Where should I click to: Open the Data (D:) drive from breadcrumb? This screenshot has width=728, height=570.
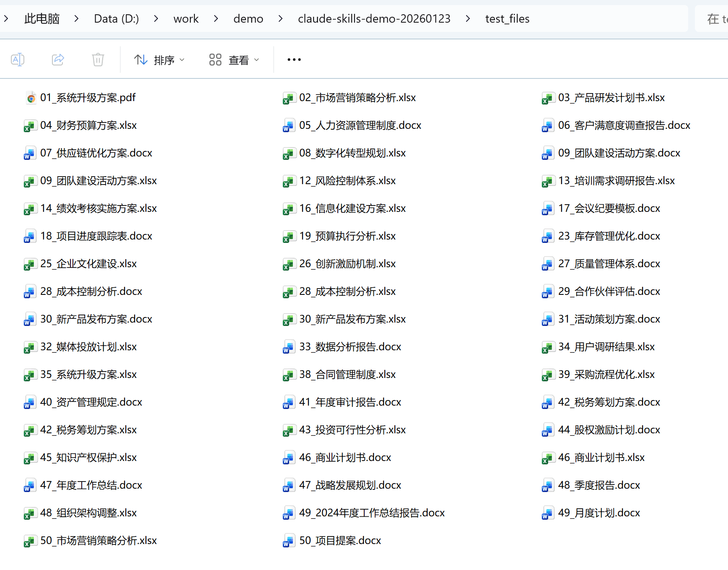(116, 18)
